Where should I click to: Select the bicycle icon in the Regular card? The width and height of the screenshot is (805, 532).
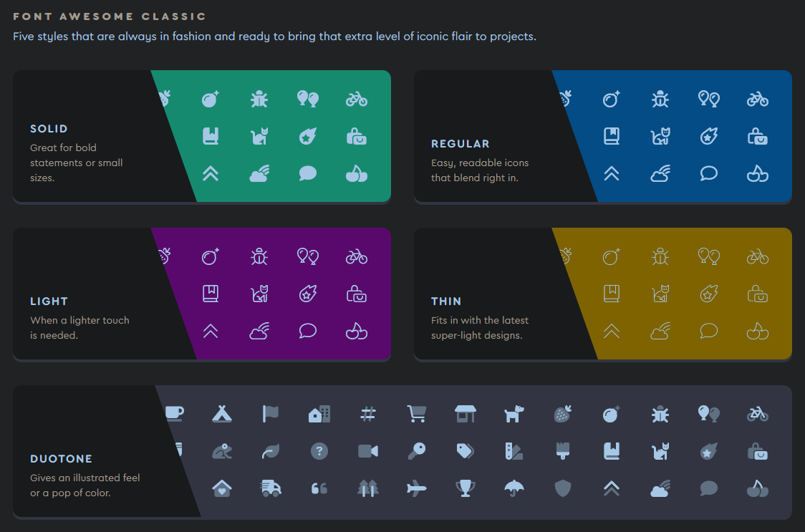pos(757,99)
